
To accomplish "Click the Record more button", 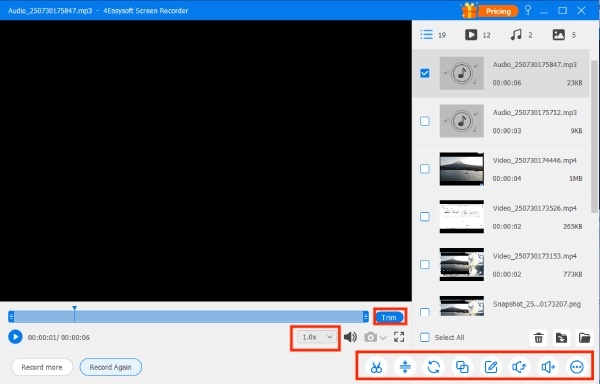I will tap(42, 367).
